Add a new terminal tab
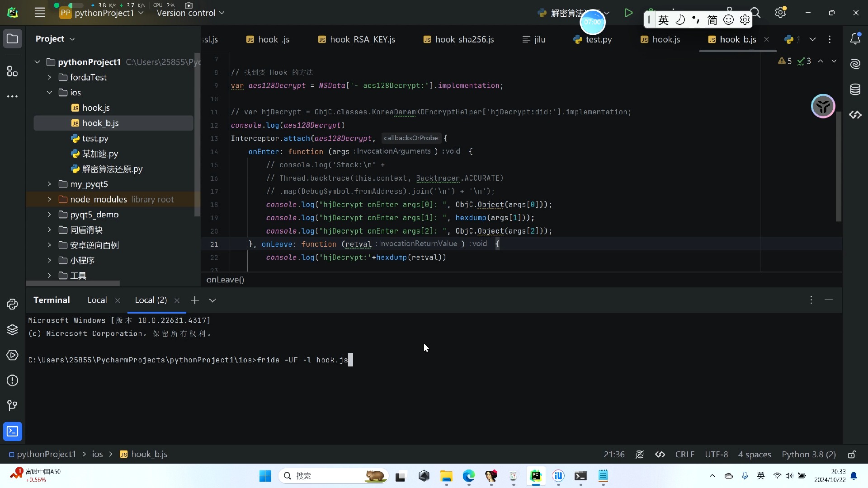Screen dimensions: 868x488 click(x=195, y=300)
